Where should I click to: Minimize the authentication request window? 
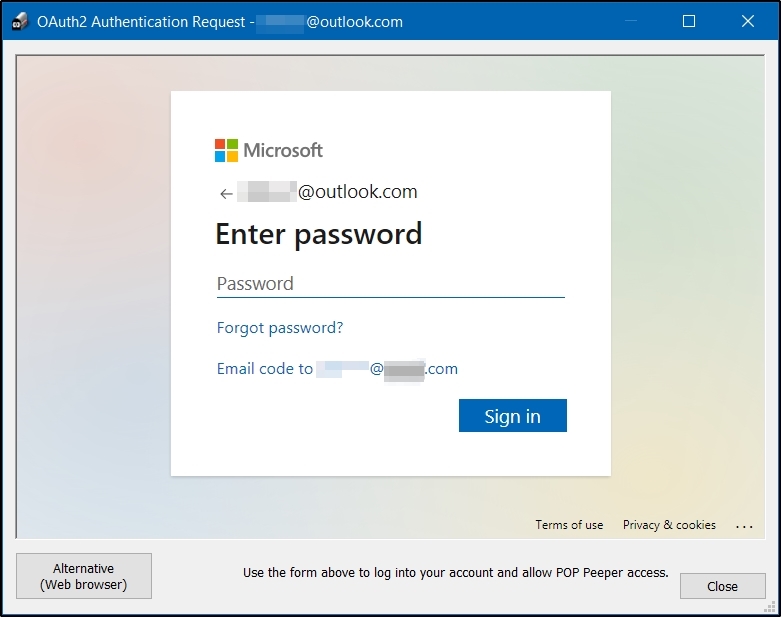[631, 21]
